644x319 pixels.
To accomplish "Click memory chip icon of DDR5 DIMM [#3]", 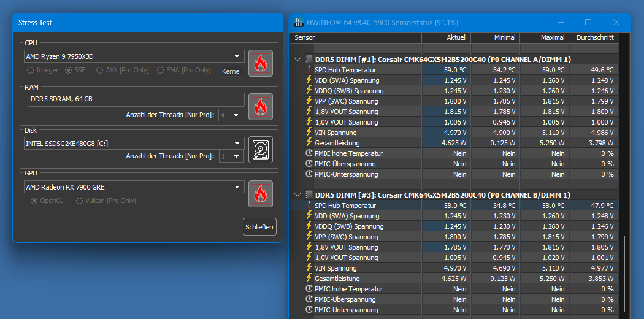I will [x=309, y=194].
